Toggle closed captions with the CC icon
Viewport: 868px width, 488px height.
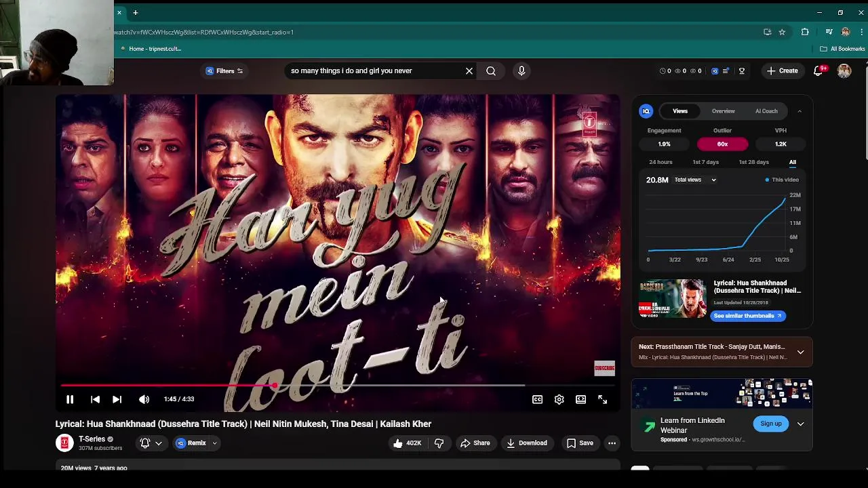[x=537, y=400]
